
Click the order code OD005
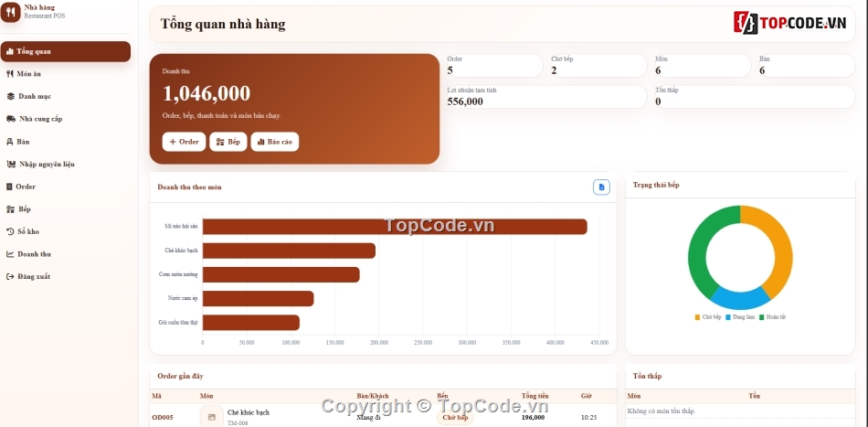(163, 418)
